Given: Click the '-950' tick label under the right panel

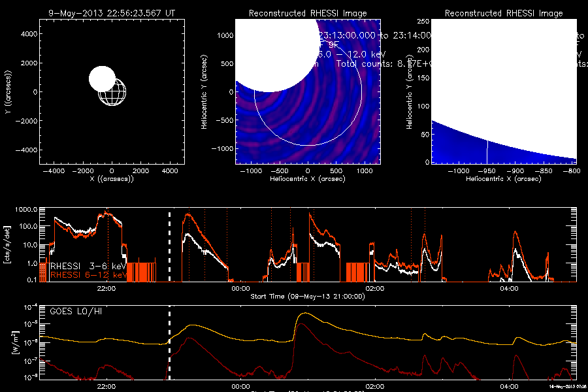Looking at the screenshot, I should (x=487, y=171).
